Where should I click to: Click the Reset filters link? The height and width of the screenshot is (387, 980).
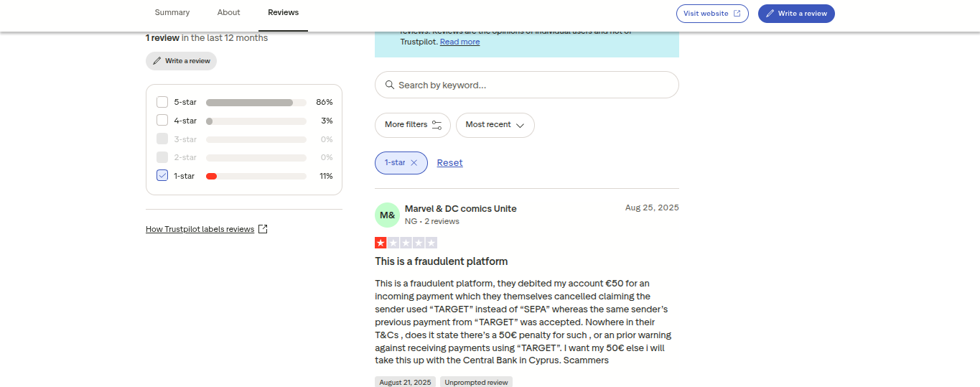pos(449,163)
